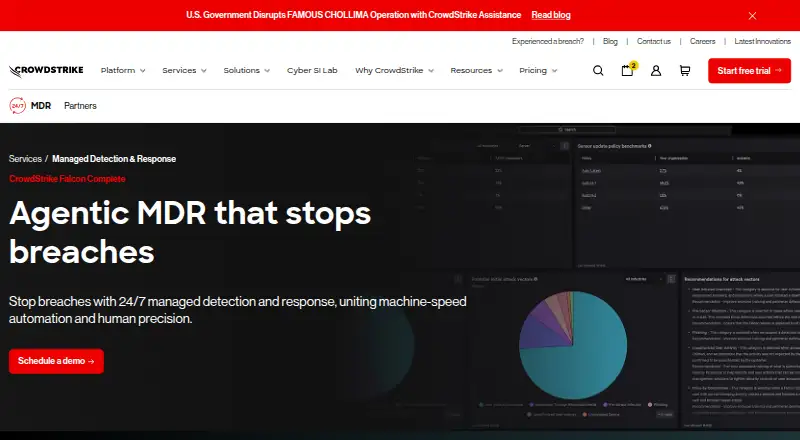Click the Schedule a demo button
800x440 pixels.
pos(56,361)
